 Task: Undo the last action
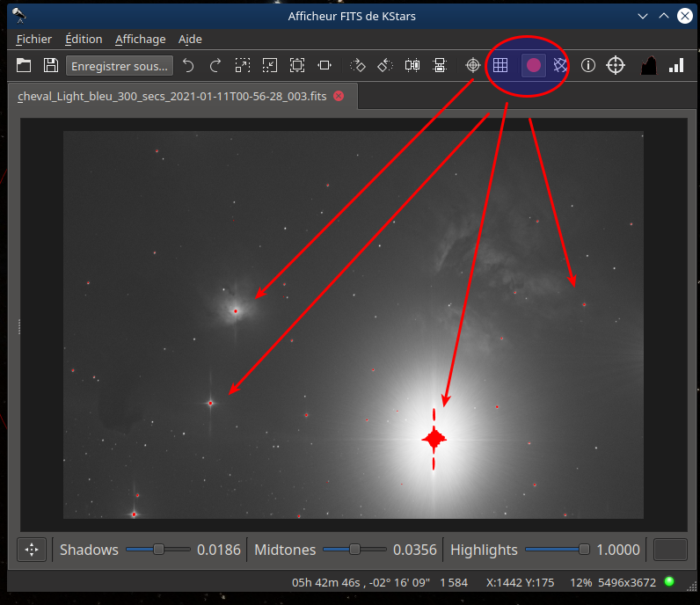(188, 66)
